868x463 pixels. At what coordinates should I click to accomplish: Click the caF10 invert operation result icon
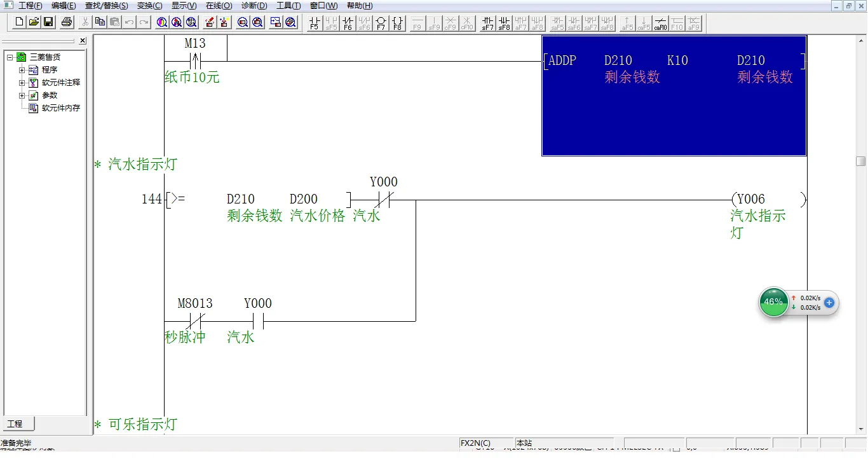pyautogui.click(x=660, y=24)
